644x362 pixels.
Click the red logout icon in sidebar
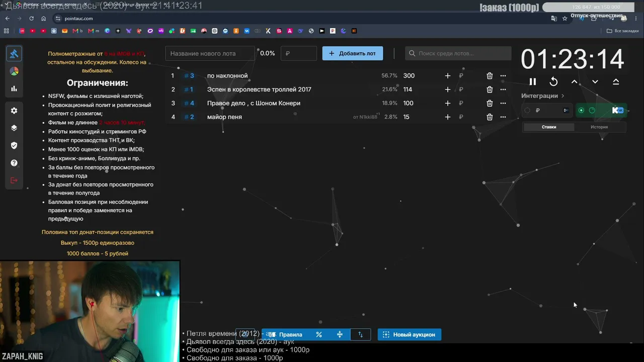pos(14,180)
